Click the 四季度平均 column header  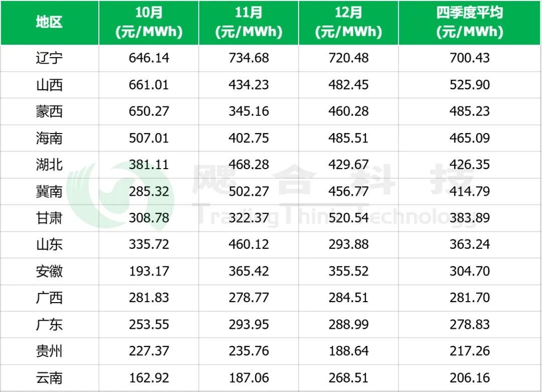pyautogui.click(x=470, y=23)
